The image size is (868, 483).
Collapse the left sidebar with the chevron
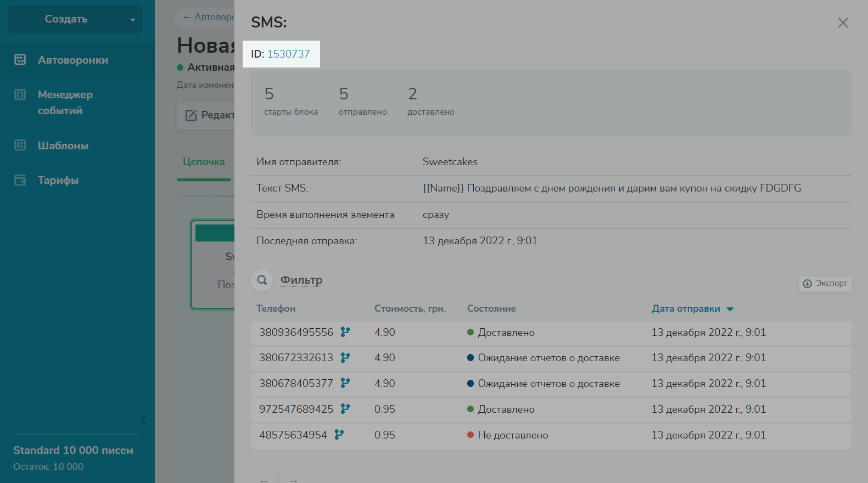[143, 420]
